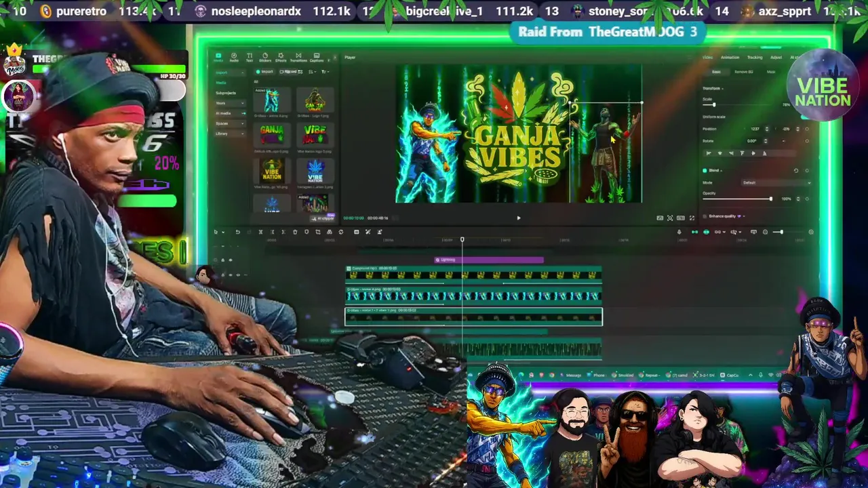
Task: Open the Transitions tab
Action: (298, 58)
